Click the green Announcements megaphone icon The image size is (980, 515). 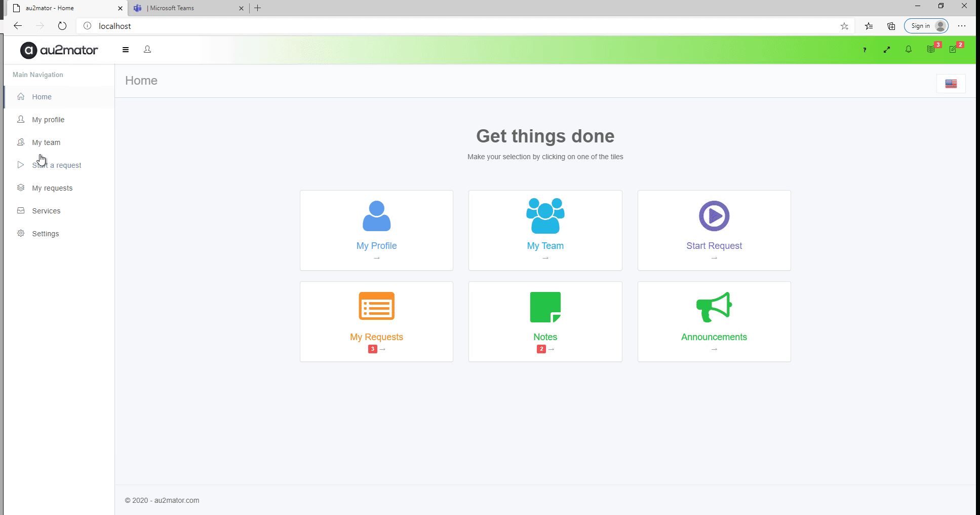714,307
